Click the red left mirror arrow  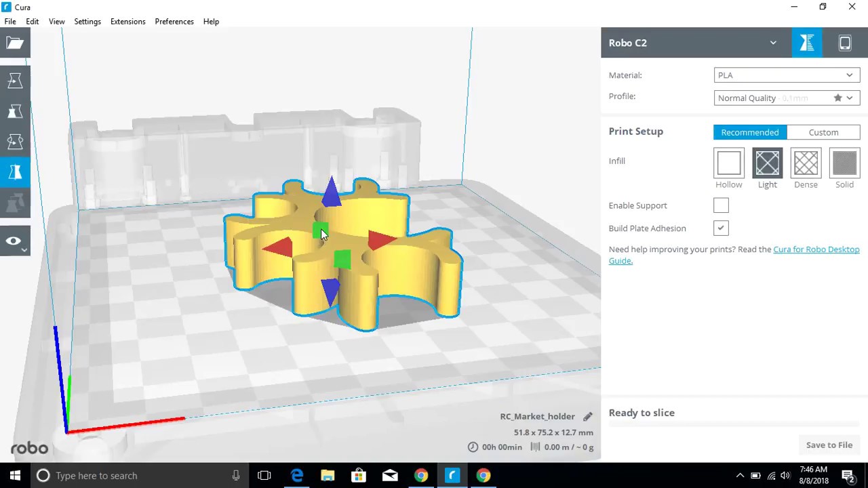point(278,247)
